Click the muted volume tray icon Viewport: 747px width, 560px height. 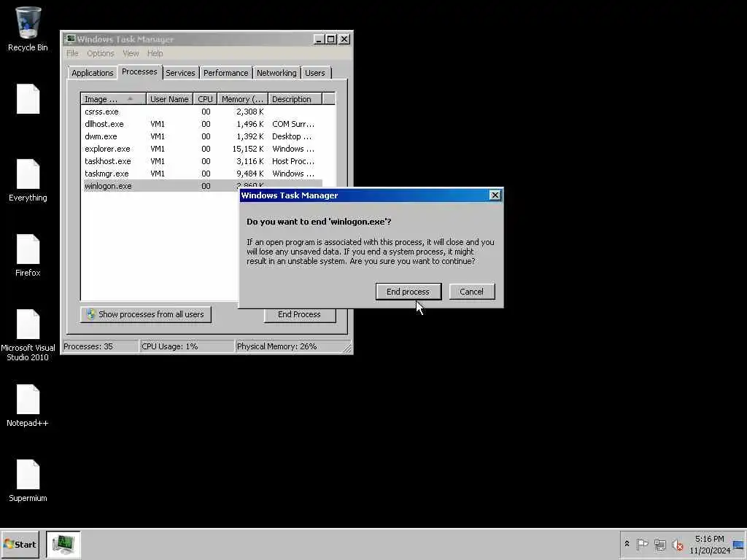678,544
